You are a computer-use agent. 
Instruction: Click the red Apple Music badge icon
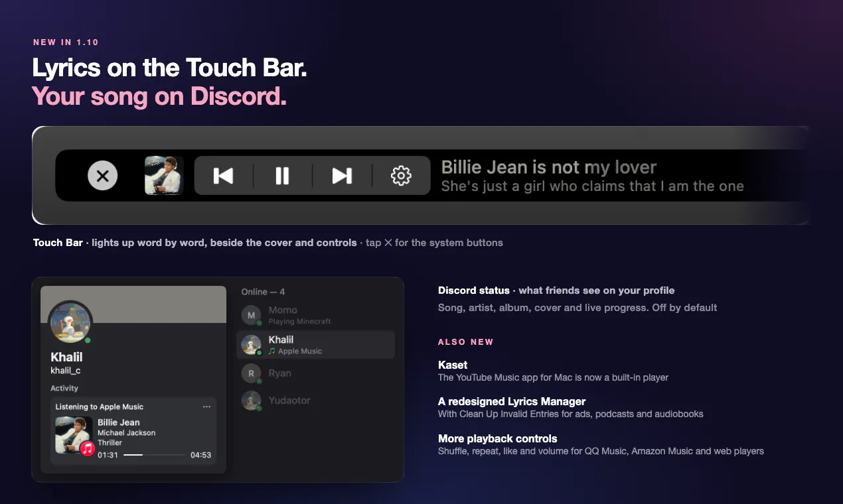88,449
